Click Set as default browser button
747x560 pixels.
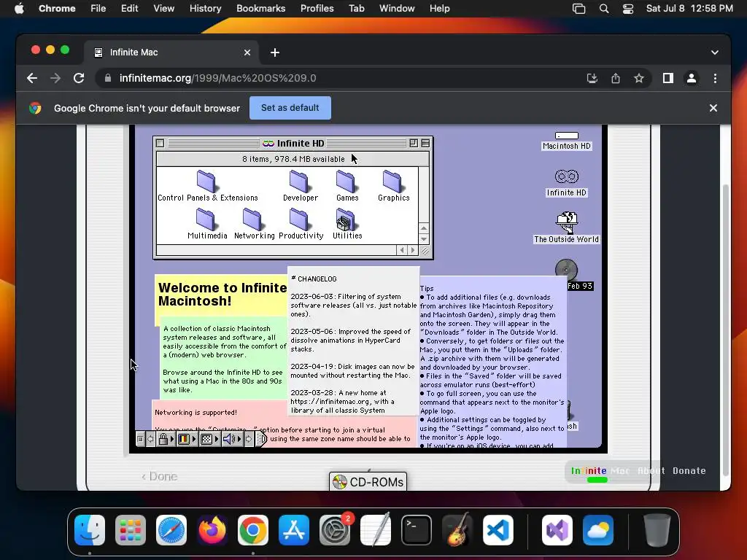coord(290,108)
